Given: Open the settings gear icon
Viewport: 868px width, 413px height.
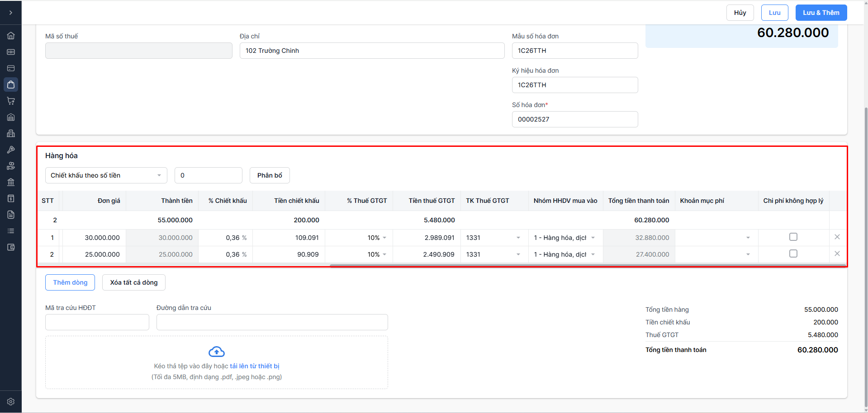Looking at the screenshot, I should tap(11, 402).
